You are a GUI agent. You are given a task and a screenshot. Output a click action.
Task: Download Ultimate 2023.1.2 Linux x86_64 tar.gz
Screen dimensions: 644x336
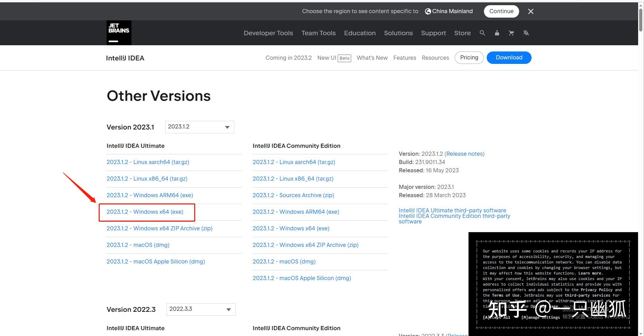click(147, 179)
